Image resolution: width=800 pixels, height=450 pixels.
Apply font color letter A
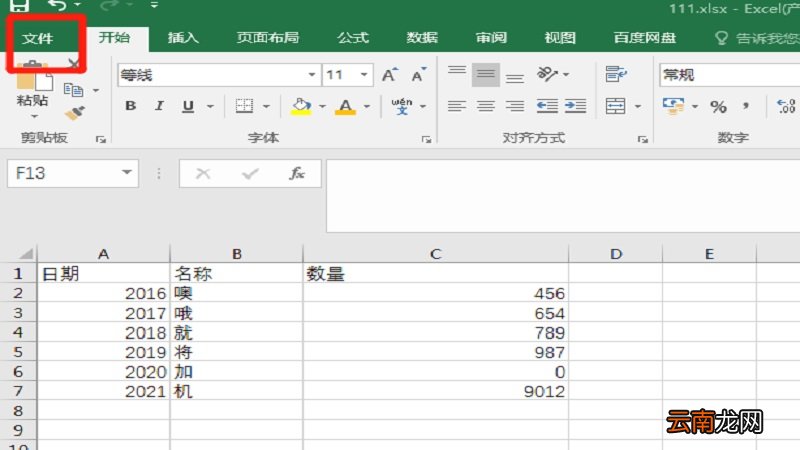345,107
